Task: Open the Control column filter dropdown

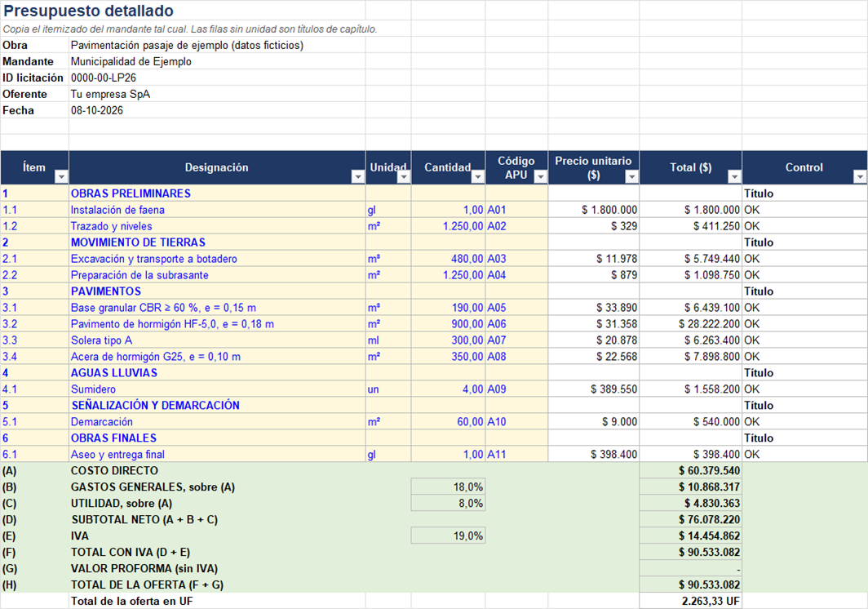Action: pyautogui.click(x=860, y=176)
